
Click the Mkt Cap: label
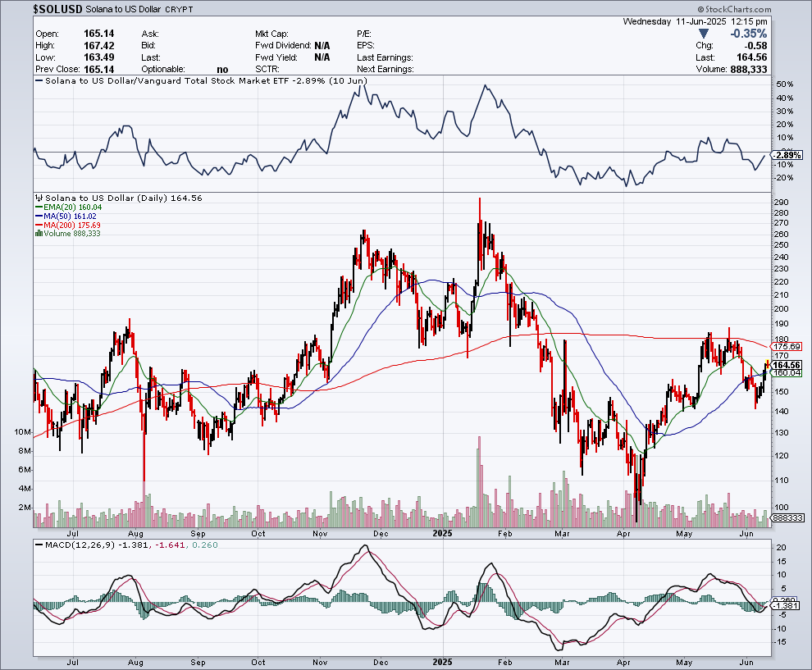[271, 34]
